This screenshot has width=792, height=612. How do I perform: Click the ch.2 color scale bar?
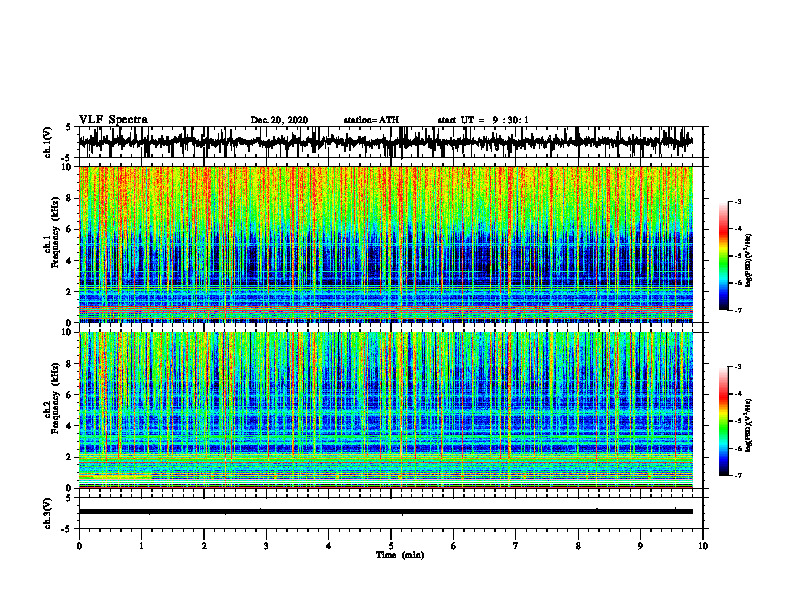[723, 421]
